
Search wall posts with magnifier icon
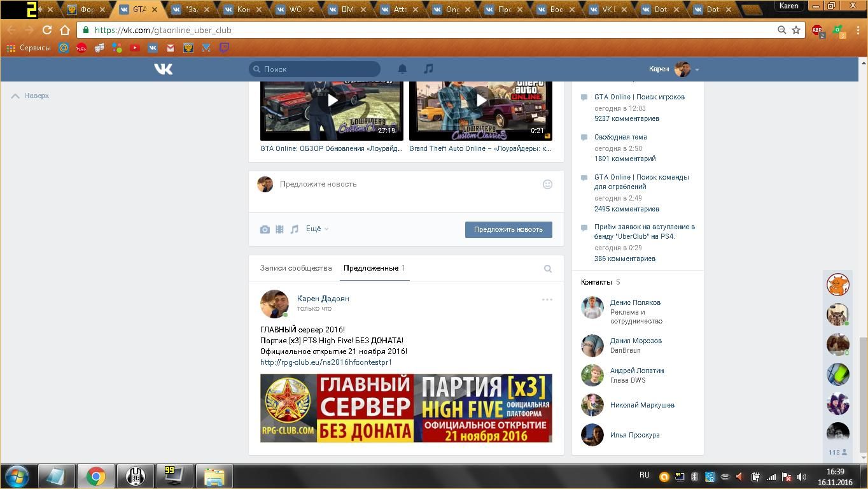pyautogui.click(x=547, y=269)
